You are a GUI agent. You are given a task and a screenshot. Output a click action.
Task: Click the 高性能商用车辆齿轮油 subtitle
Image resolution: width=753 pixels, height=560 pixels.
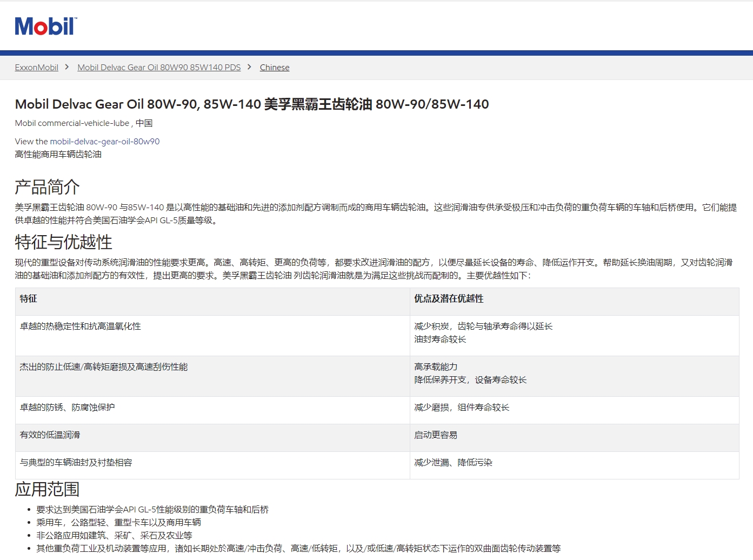click(x=58, y=155)
